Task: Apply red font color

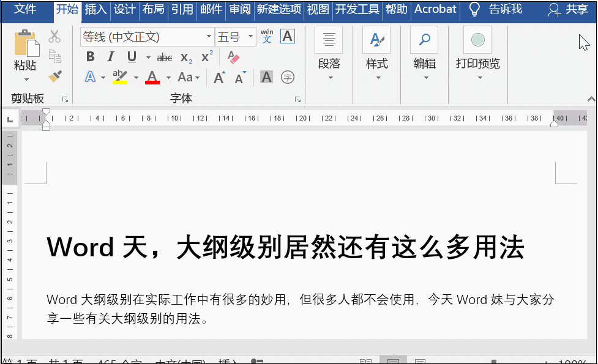Action: click(x=152, y=77)
